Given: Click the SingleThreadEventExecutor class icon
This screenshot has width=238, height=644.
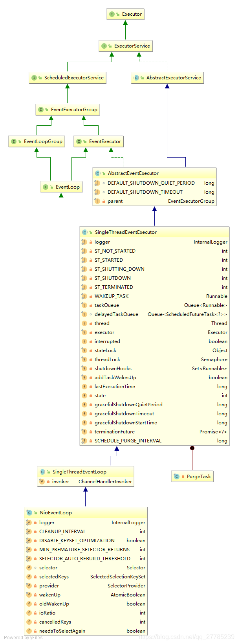Looking at the screenshot, I should [84, 232].
